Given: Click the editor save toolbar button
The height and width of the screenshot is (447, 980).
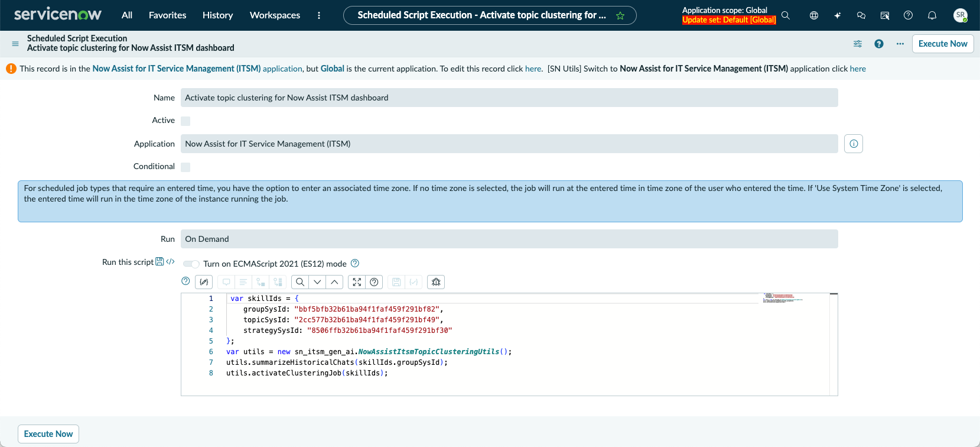Looking at the screenshot, I should [x=396, y=282].
